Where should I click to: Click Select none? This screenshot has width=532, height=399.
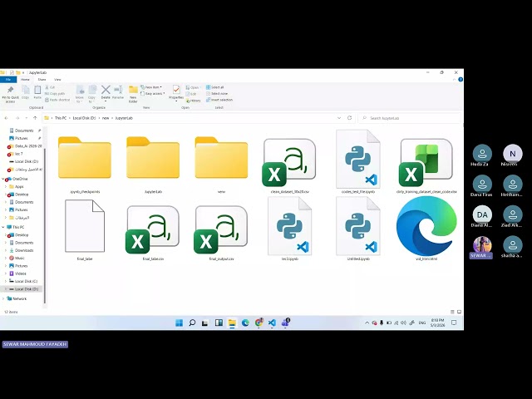click(x=217, y=94)
